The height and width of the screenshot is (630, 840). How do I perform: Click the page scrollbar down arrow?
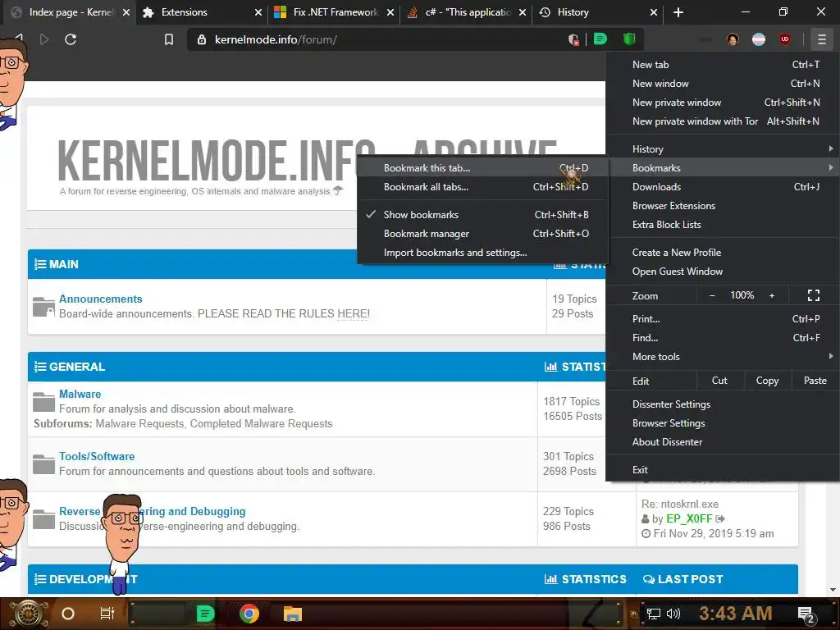tap(833, 590)
